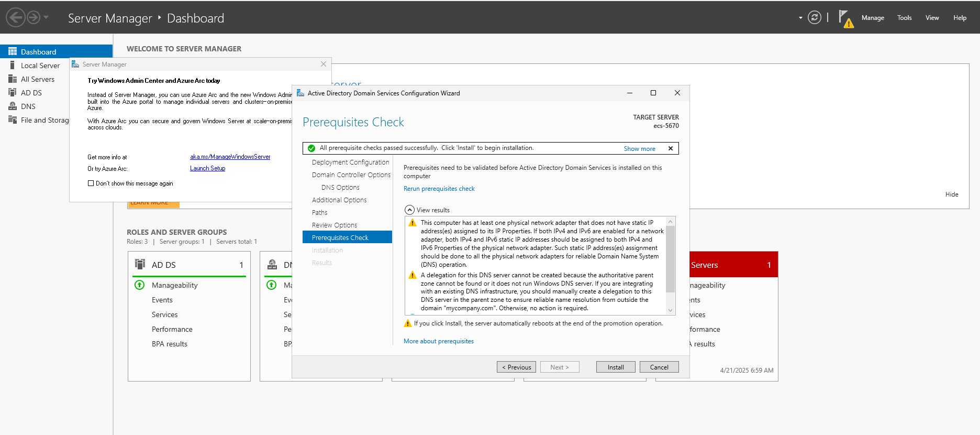The image size is (980, 435).
Task: Check 'Don't show this message again'
Action: [91, 183]
